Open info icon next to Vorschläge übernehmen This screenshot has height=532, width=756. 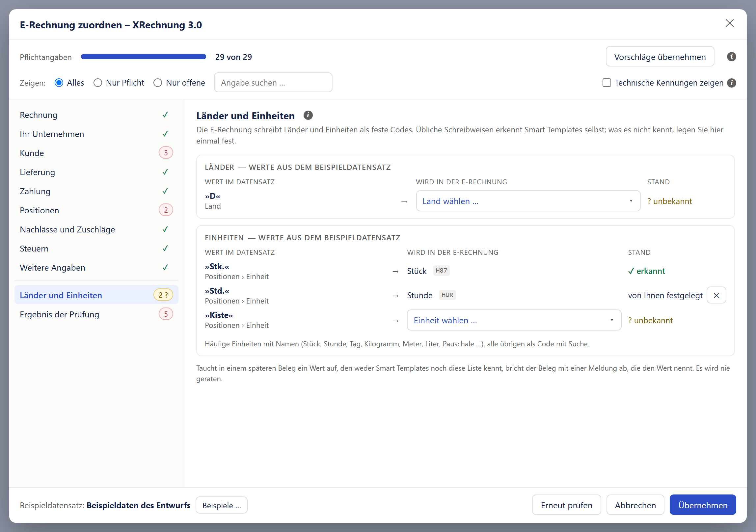click(731, 57)
